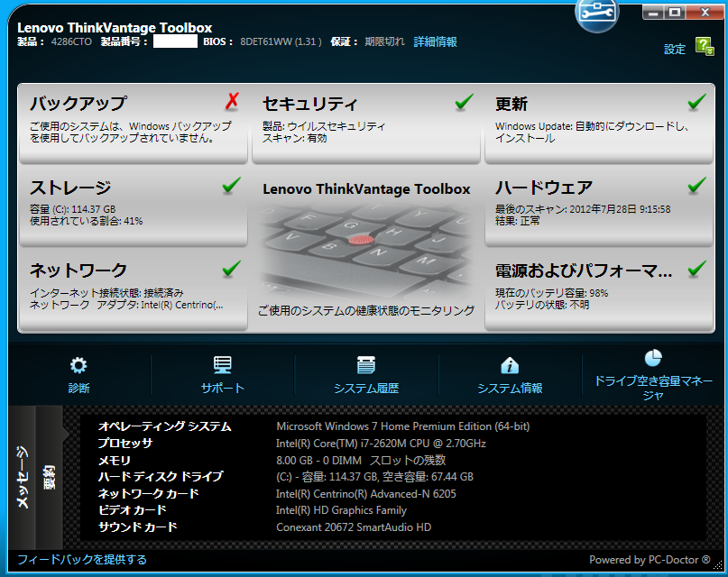The image size is (728, 577).
Task: Click the オペレーティング システム row label
Action: coord(164,426)
